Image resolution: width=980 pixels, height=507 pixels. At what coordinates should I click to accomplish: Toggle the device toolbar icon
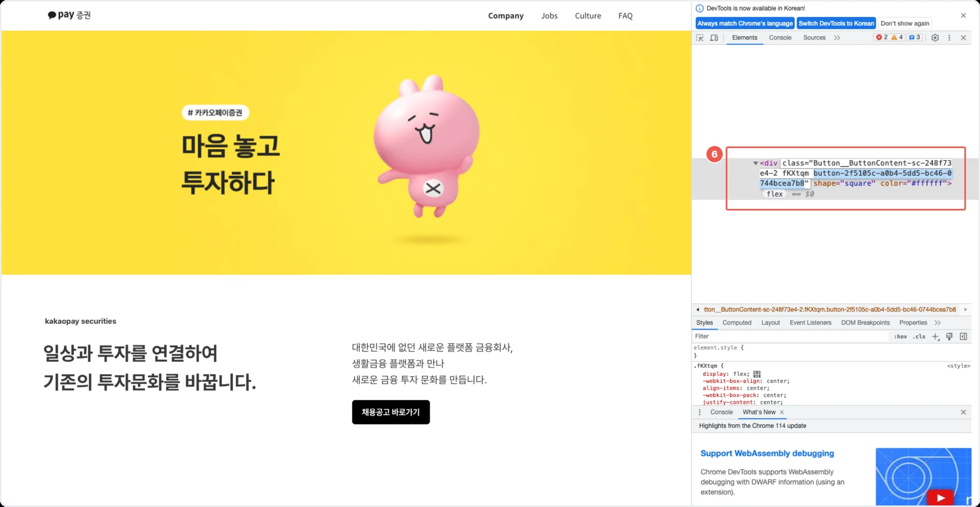(714, 38)
